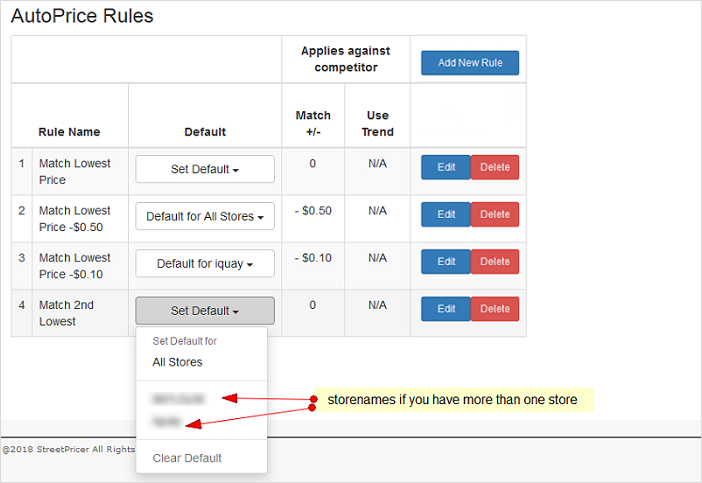Image resolution: width=702 pixels, height=483 pixels.
Task: Select Clear Default in the dropdown menu
Action: coord(187,458)
